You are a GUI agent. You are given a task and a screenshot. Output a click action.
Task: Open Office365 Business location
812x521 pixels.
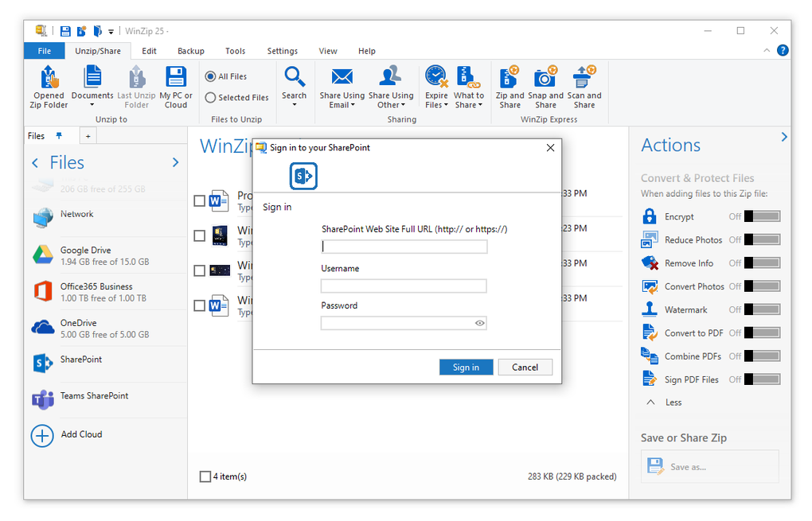tap(107, 292)
